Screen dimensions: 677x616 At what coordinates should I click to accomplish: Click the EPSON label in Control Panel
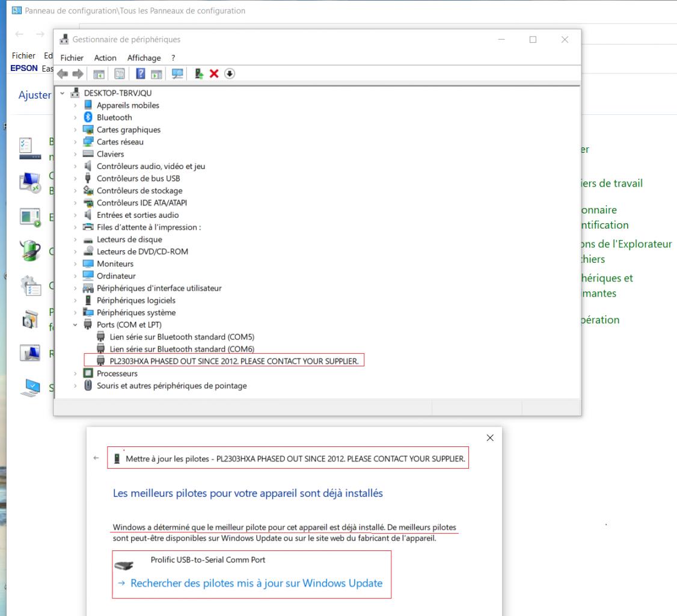(x=24, y=68)
